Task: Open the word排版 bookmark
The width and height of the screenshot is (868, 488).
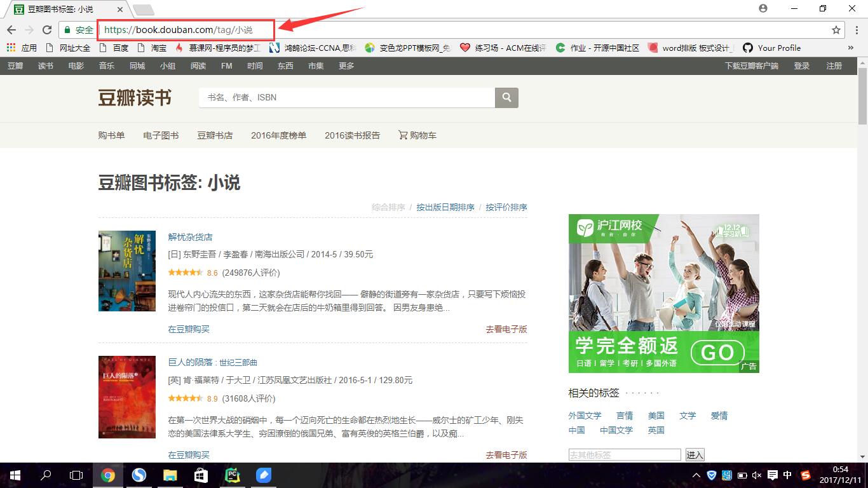Action: point(691,48)
